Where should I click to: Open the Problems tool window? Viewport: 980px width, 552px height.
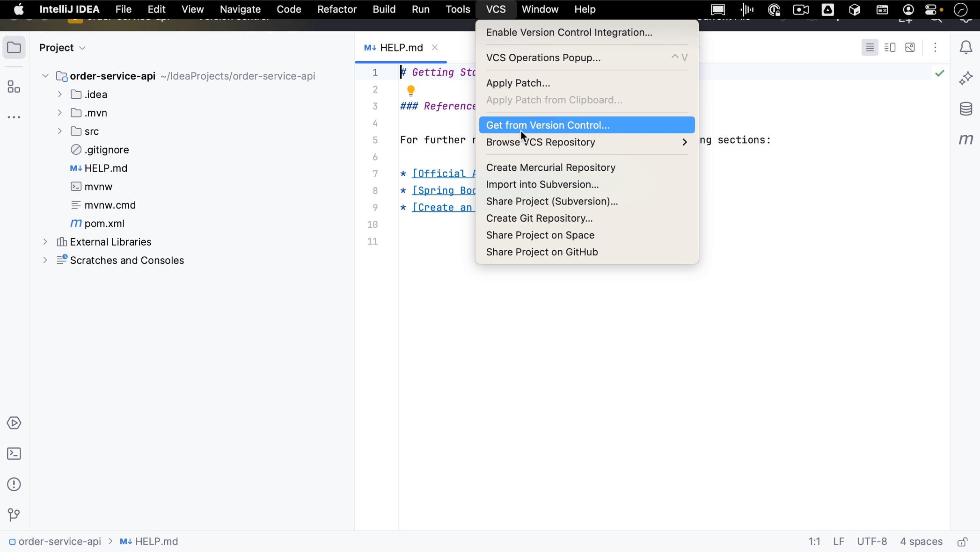click(x=14, y=484)
